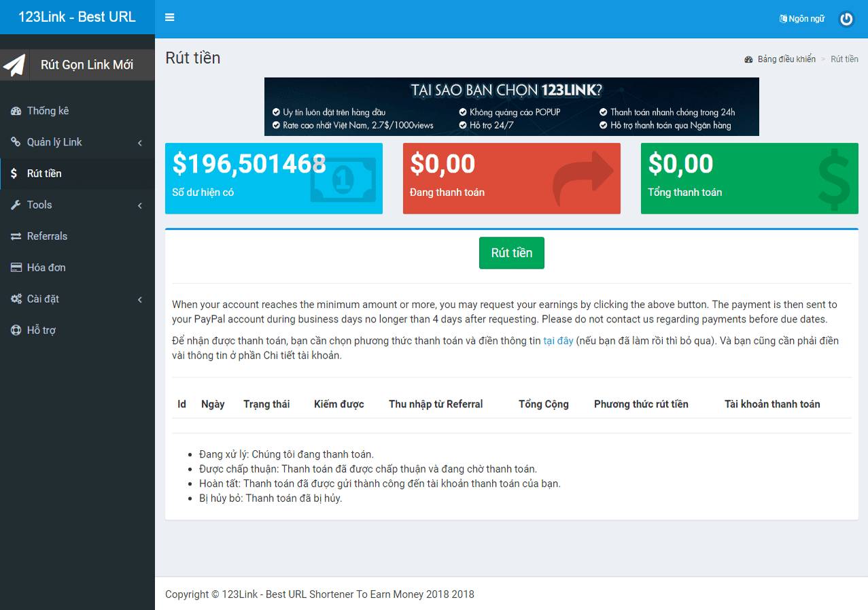Click the Thống kê dashboard icon
This screenshot has width=868, height=610.
coord(16,111)
